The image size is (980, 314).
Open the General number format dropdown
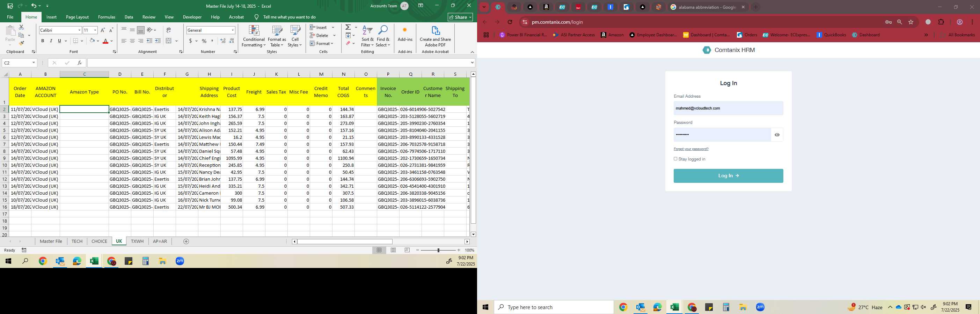point(233,30)
